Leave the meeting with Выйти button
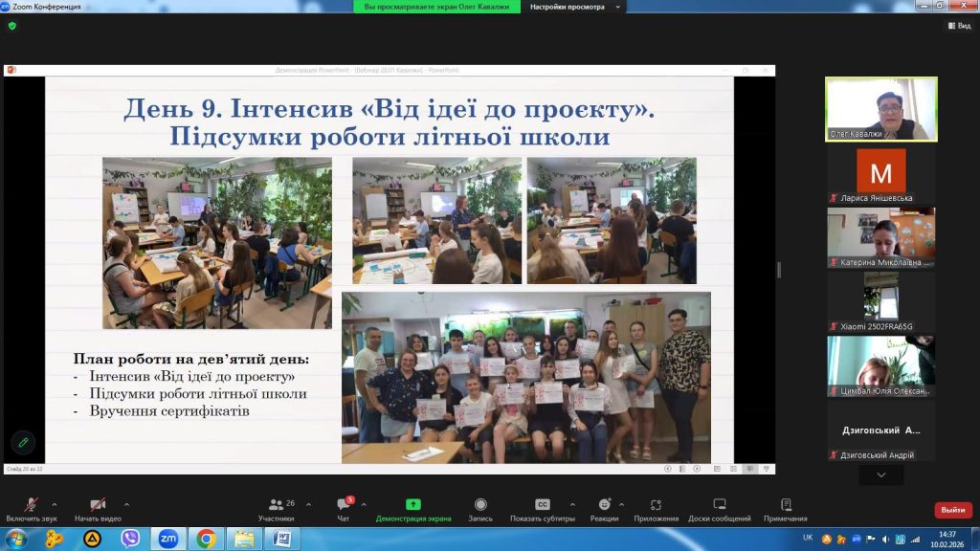The image size is (980, 551). coord(952,510)
